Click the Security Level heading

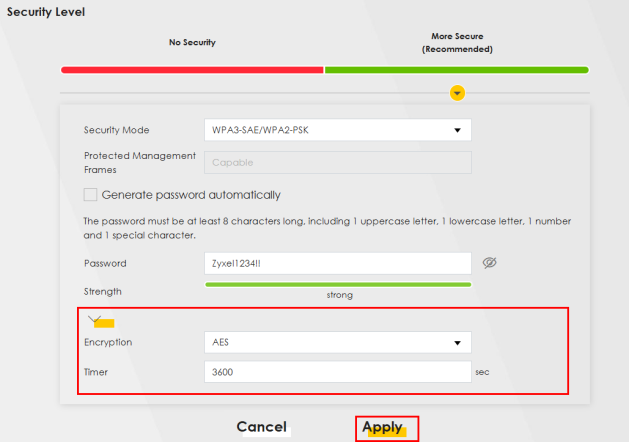(x=46, y=12)
